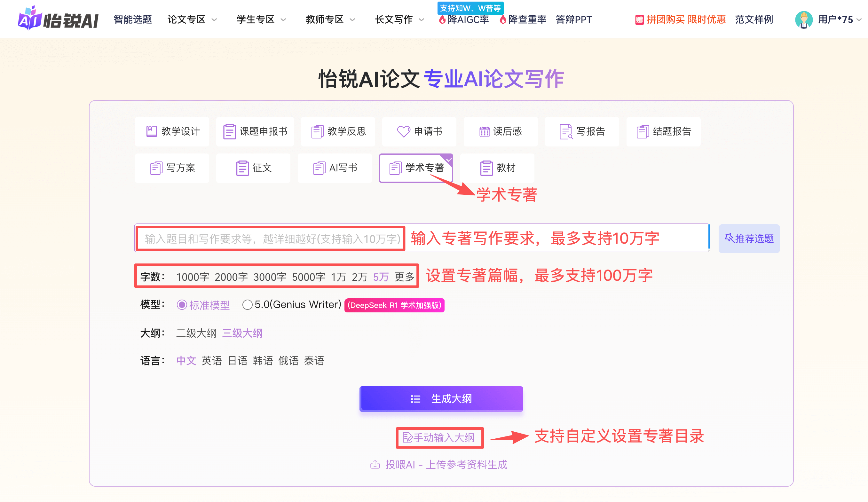Viewport: 868px width, 502px height.
Task: Open the 课题申报书 writing type
Action: [255, 131]
